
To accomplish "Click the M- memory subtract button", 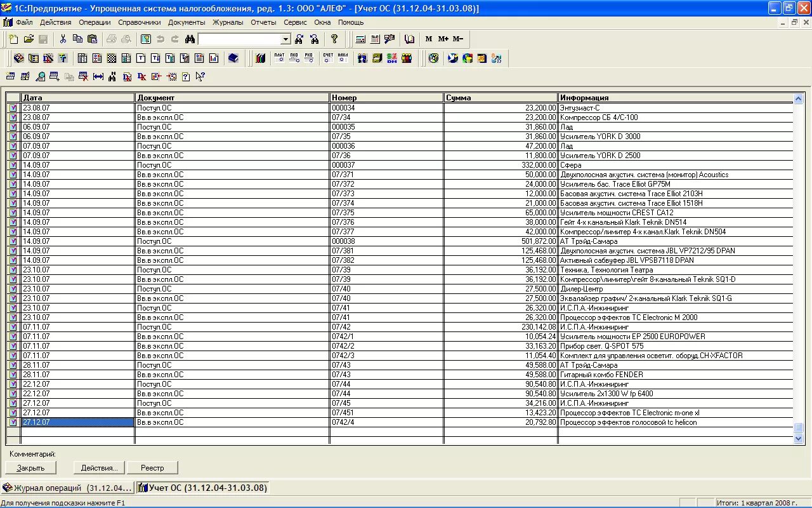I will coord(457,39).
